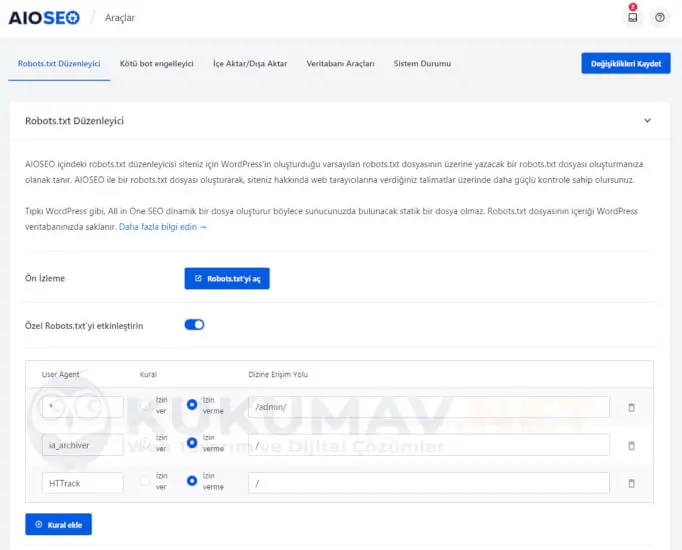Click the * user agent field
The height and width of the screenshot is (550, 682).
click(83, 407)
